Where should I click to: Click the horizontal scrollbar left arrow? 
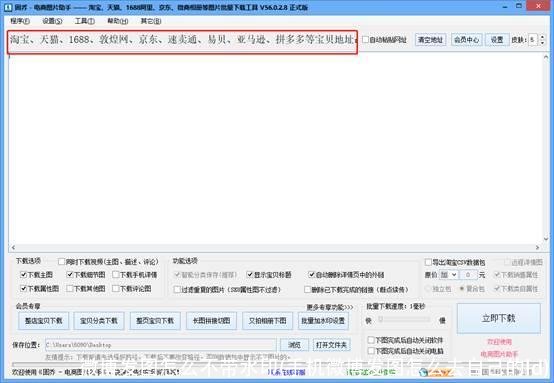(13, 248)
